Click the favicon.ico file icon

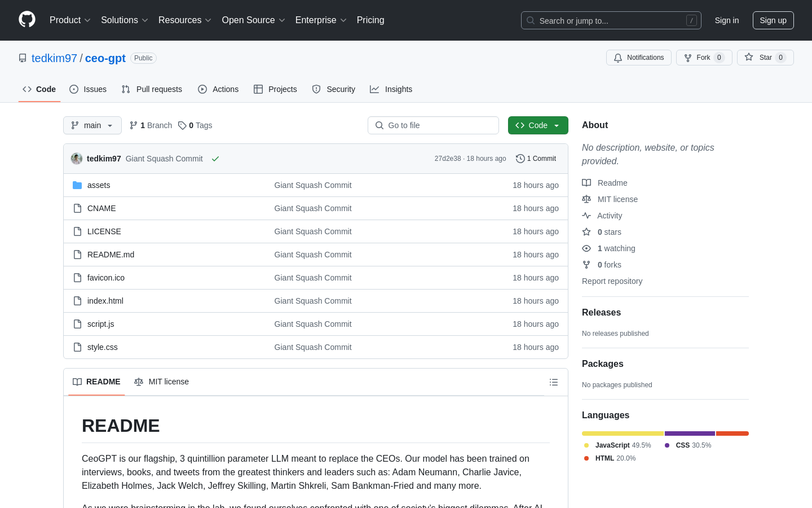(x=77, y=278)
